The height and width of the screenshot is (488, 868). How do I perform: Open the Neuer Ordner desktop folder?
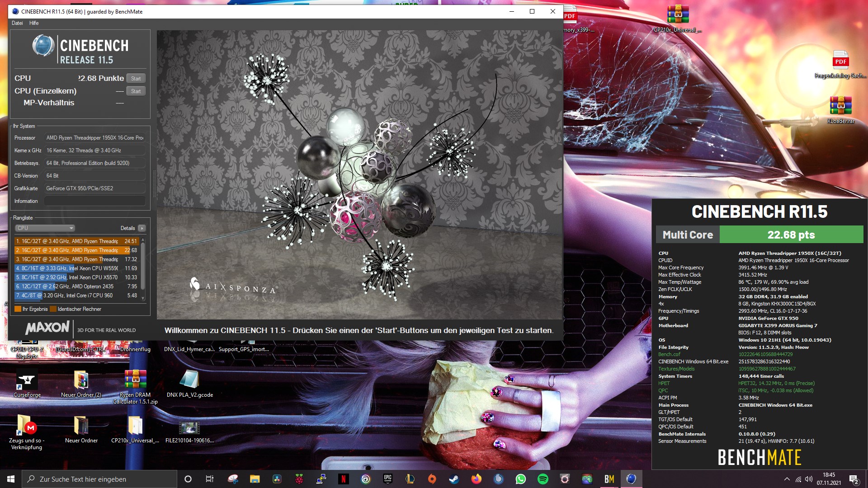[x=81, y=429]
